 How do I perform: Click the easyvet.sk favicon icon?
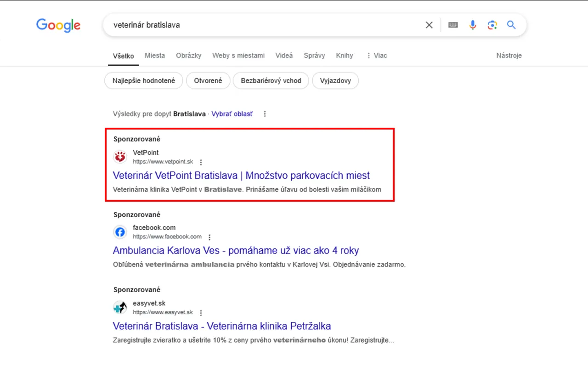[x=120, y=307]
